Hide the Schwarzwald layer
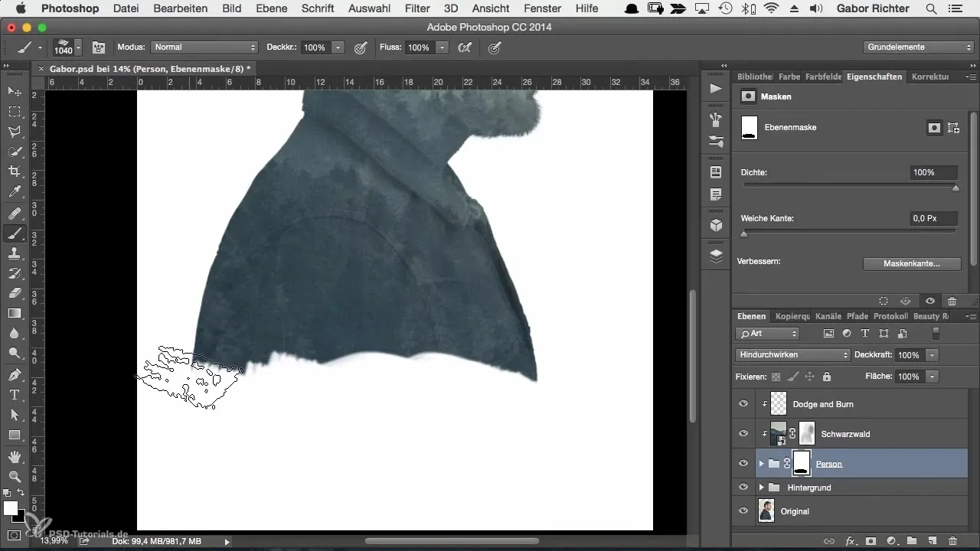This screenshot has height=551, width=980. (743, 434)
